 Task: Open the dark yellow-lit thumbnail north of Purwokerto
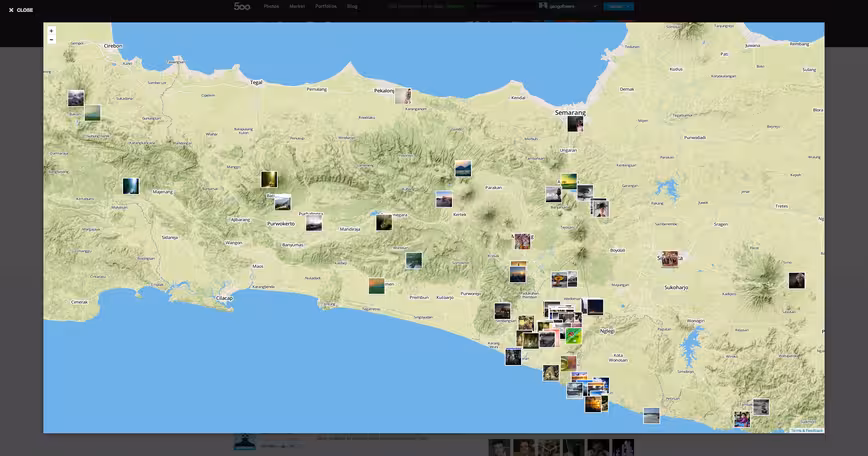(x=269, y=179)
